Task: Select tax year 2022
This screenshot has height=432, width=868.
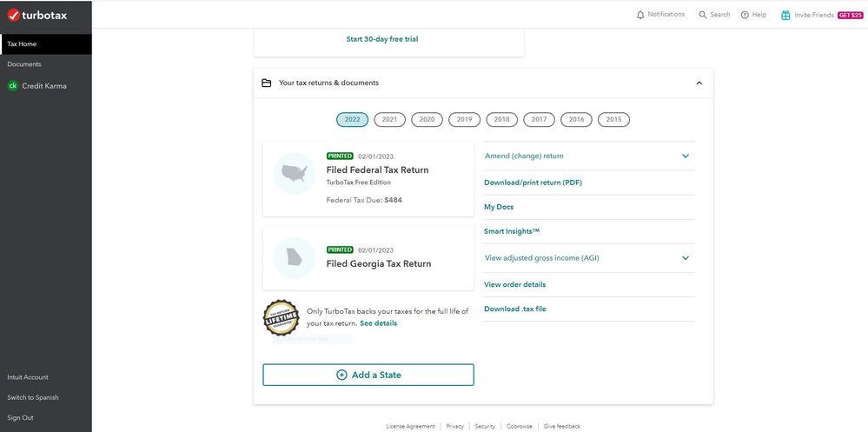Action: [352, 120]
